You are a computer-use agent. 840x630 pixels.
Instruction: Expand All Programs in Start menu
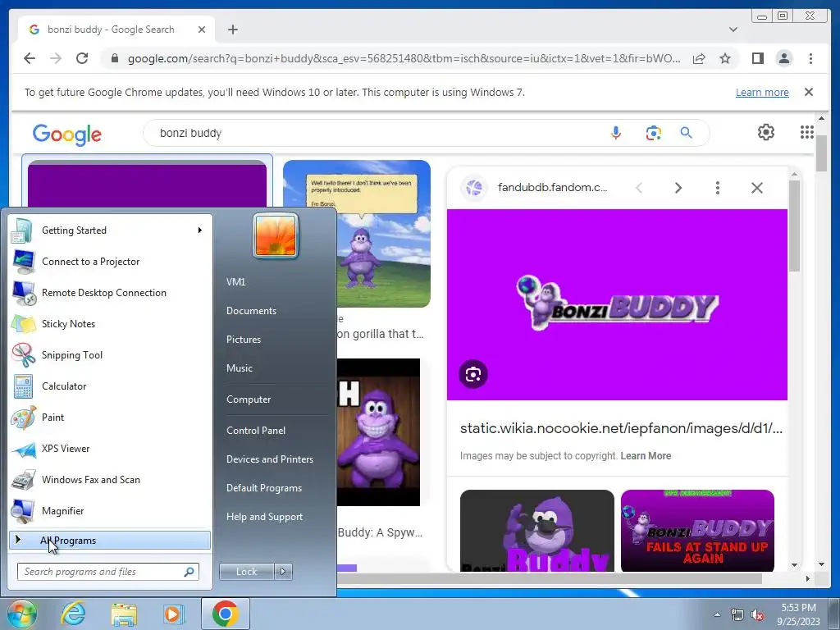click(110, 541)
